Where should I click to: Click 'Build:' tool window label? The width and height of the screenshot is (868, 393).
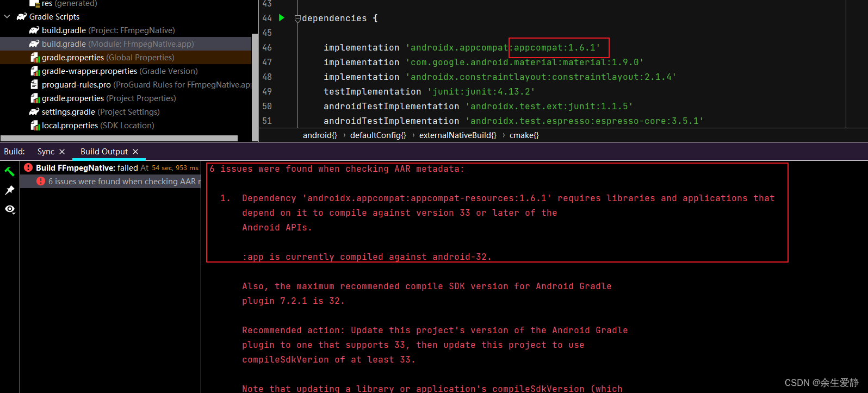(x=14, y=152)
